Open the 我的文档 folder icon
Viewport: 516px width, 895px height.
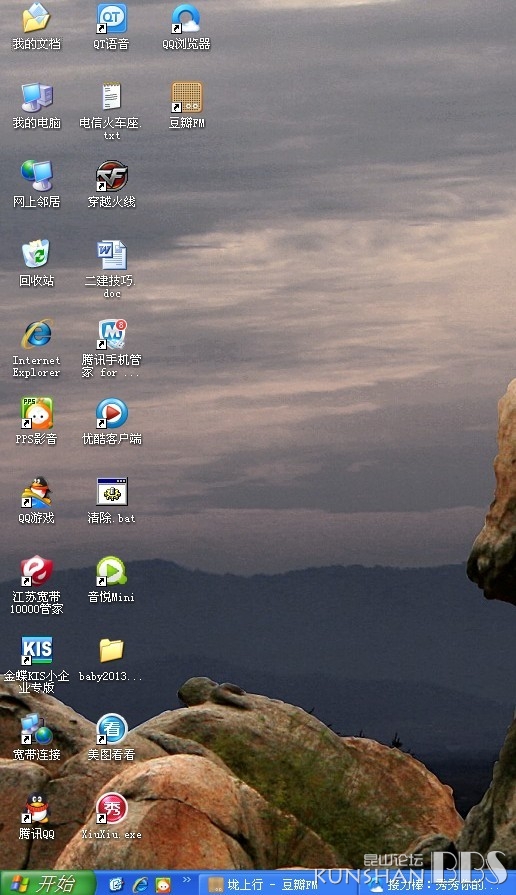[x=37, y=19]
